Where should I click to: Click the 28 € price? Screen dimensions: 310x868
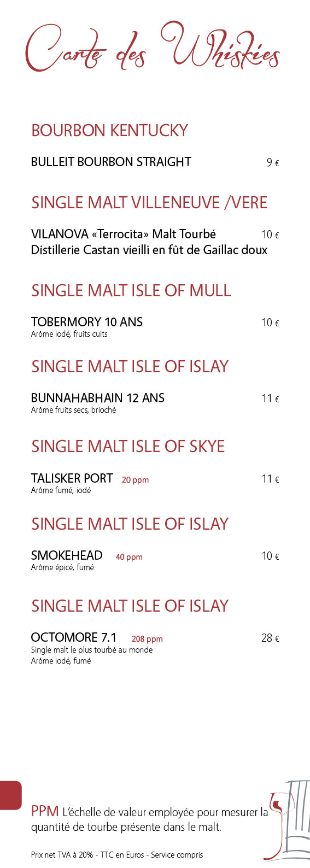point(270,638)
